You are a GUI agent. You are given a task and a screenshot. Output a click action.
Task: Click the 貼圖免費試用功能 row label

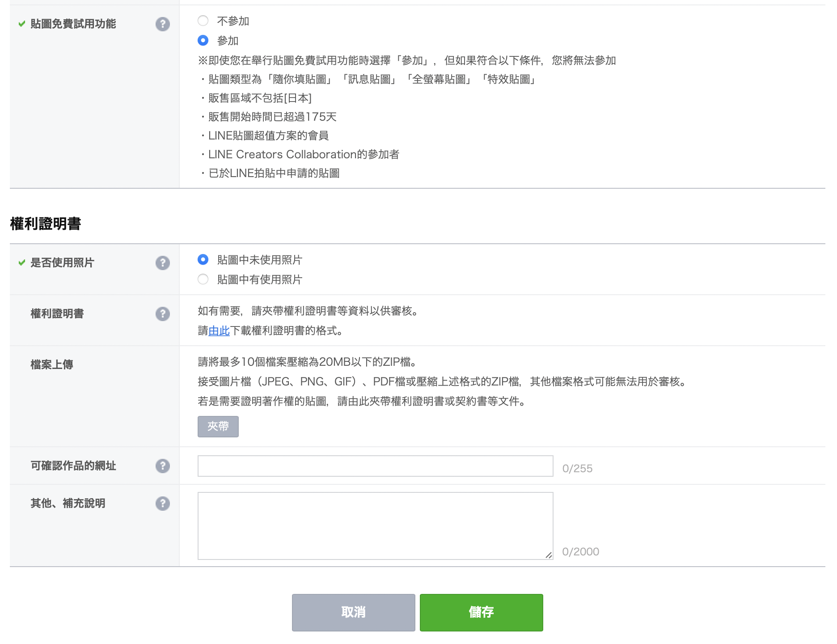[x=73, y=24]
